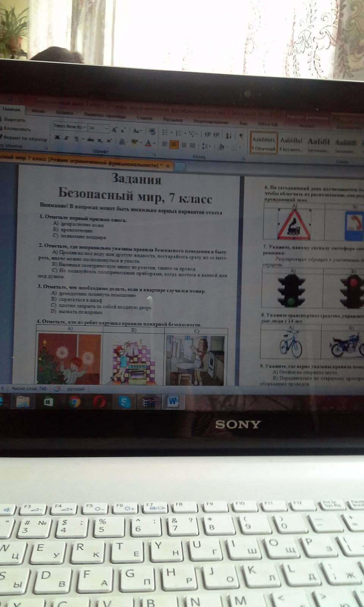Open File Explorer from the taskbar
Viewport: 364px width, 607px height.
tap(23, 401)
